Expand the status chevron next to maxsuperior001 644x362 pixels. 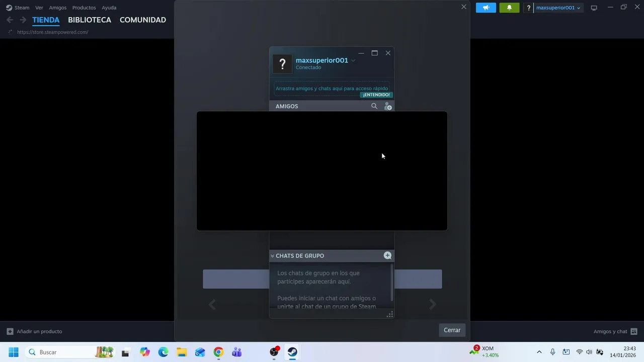click(353, 61)
